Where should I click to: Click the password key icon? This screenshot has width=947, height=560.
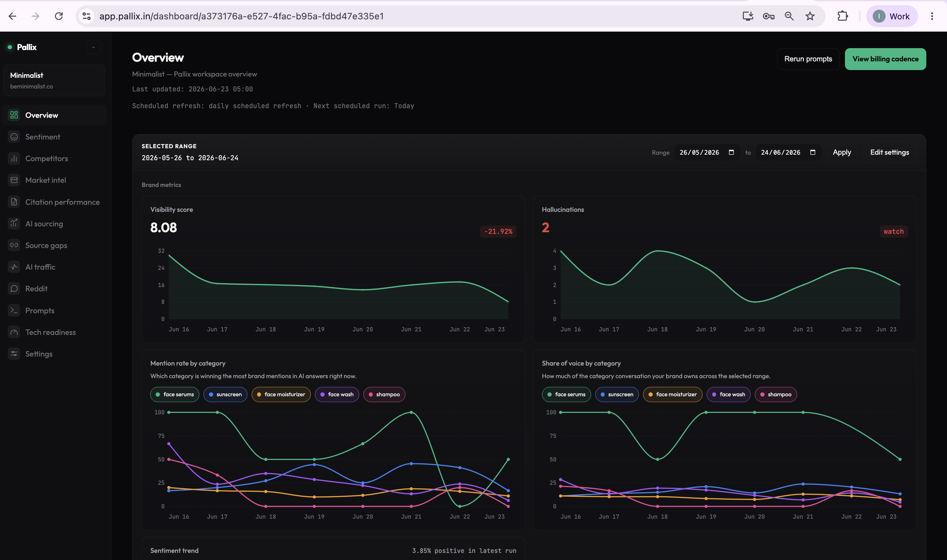pos(768,16)
